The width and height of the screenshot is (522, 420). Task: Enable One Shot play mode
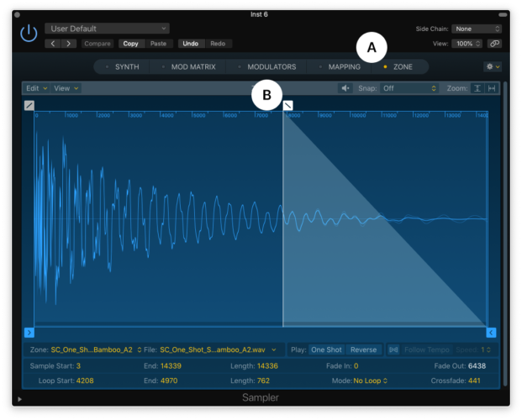(326, 349)
